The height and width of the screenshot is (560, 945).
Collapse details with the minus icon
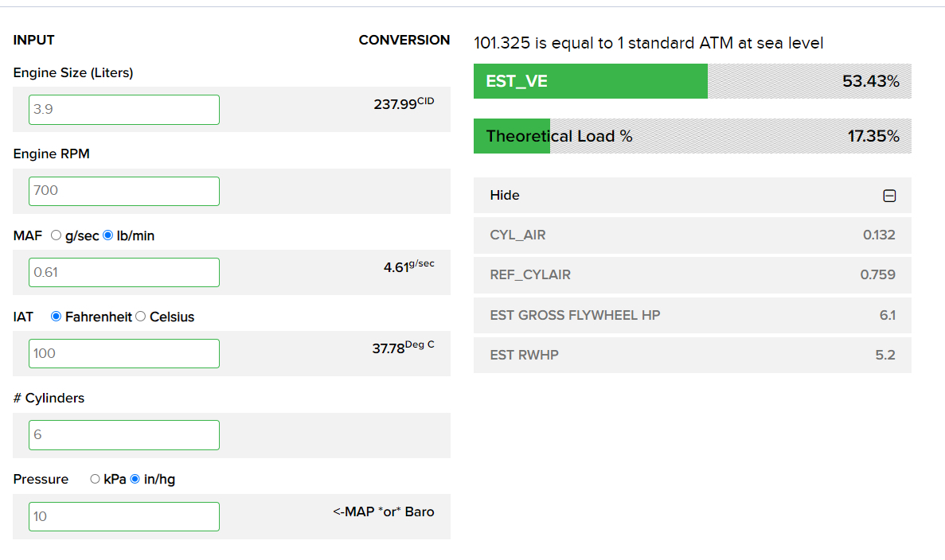889,196
